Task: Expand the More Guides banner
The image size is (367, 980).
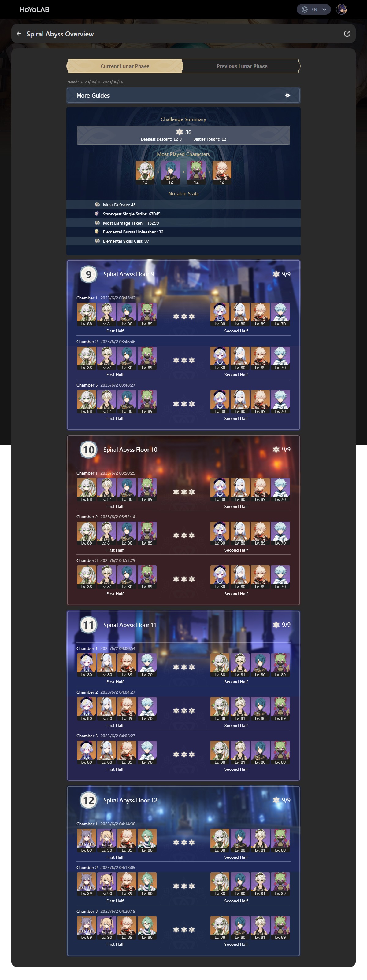Action: [x=183, y=95]
